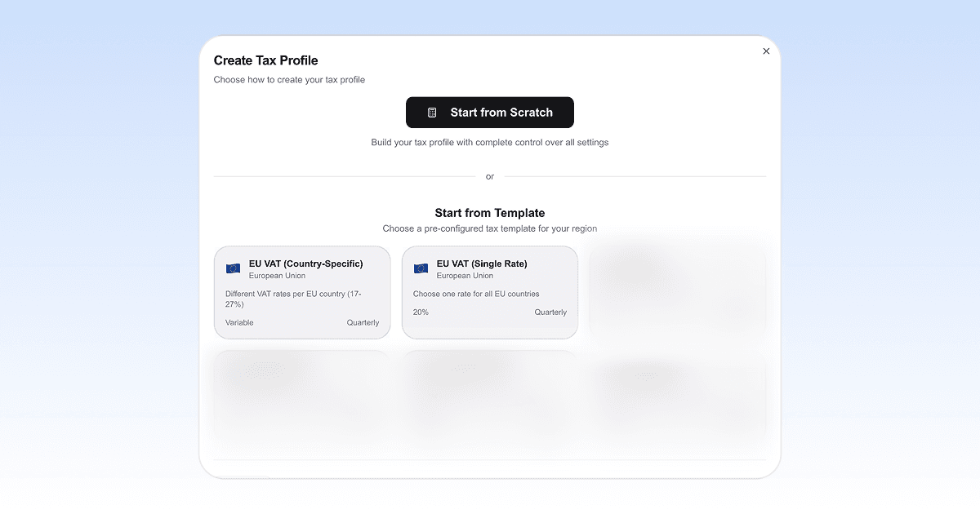Select the EU VAT (Single Rate) template
The height and width of the screenshot is (514, 980).
pyautogui.click(x=489, y=292)
